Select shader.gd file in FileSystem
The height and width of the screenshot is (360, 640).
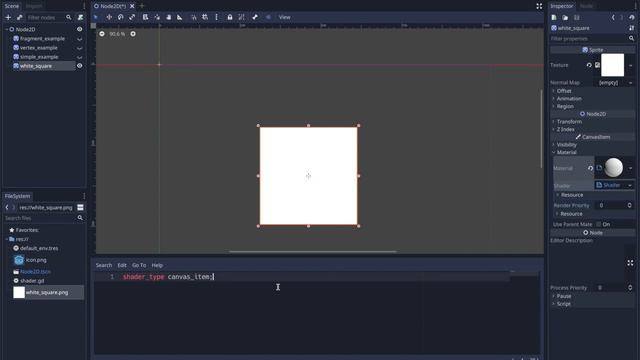(x=32, y=281)
